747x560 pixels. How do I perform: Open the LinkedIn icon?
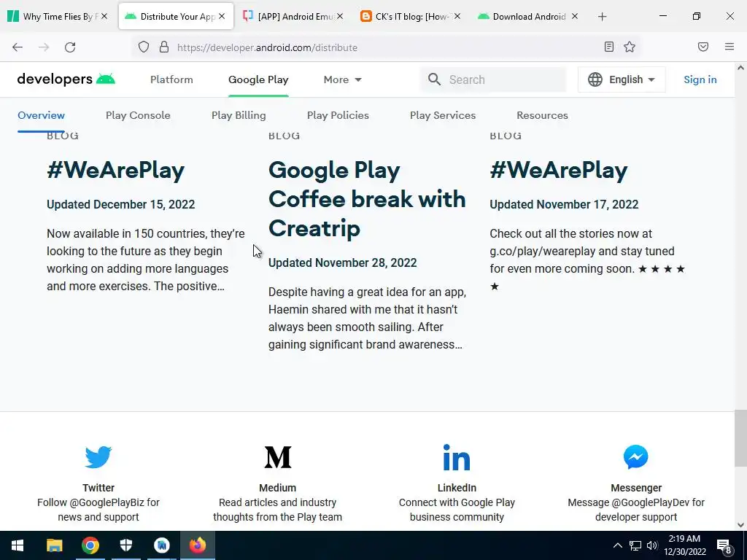[x=457, y=457]
